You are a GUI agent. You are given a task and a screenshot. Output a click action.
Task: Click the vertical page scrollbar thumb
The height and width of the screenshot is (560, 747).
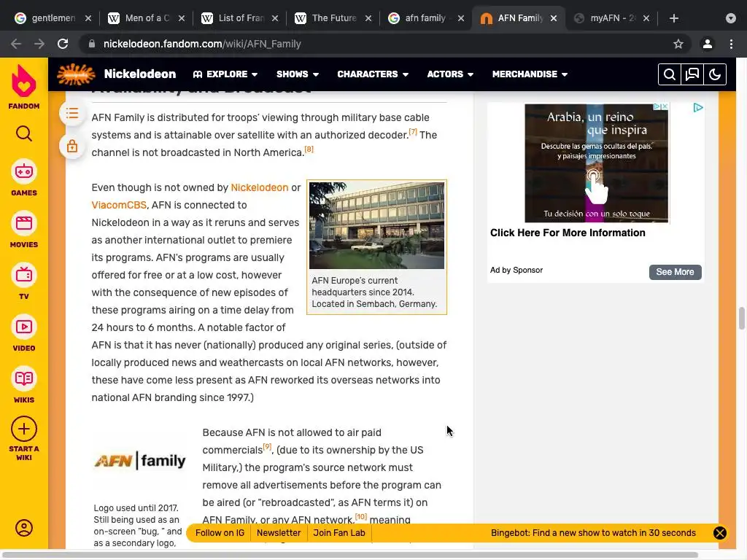click(x=741, y=318)
